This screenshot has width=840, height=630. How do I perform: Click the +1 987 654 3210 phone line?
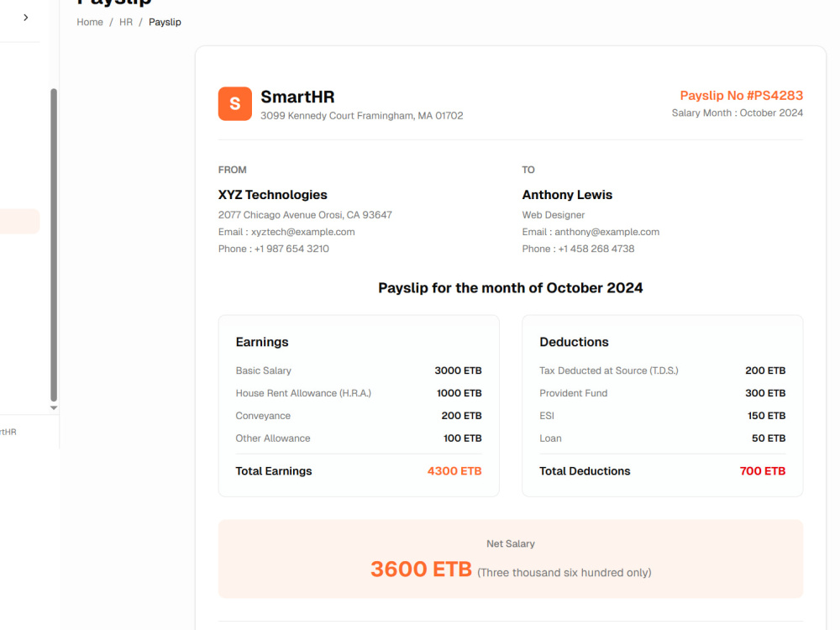(x=273, y=249)
